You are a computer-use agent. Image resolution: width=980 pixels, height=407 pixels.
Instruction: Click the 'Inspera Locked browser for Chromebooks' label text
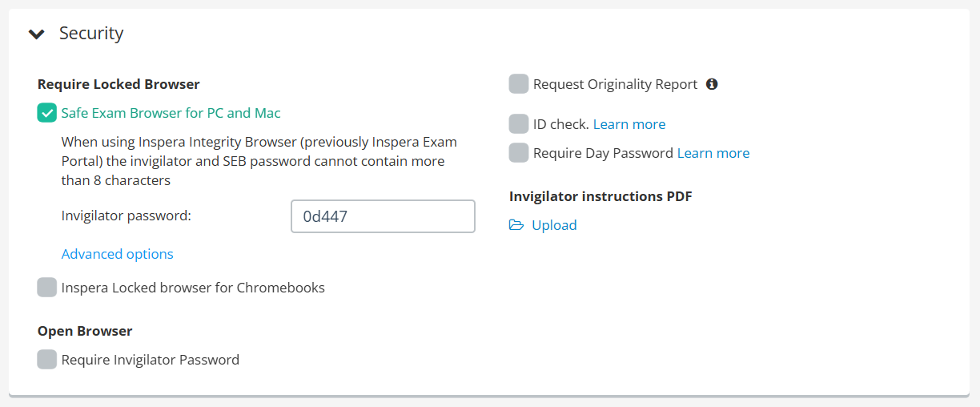(x=193, y=288)
